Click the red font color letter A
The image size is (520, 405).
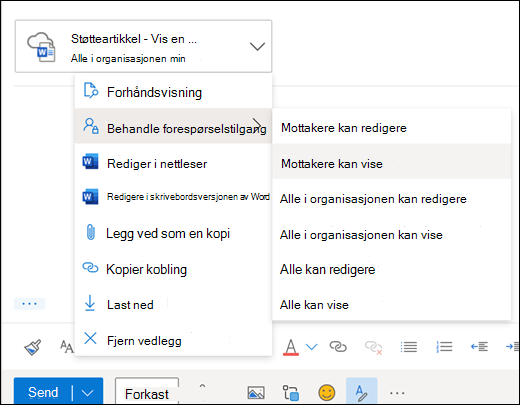(291, 347)
